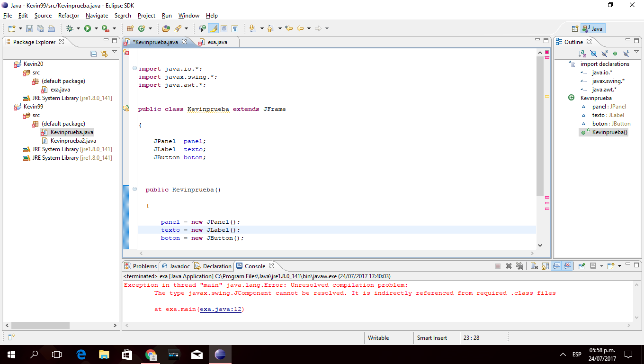Click the Print toolbar icon
The height and width of the screenshot is (364, 644).
(52, 28)
